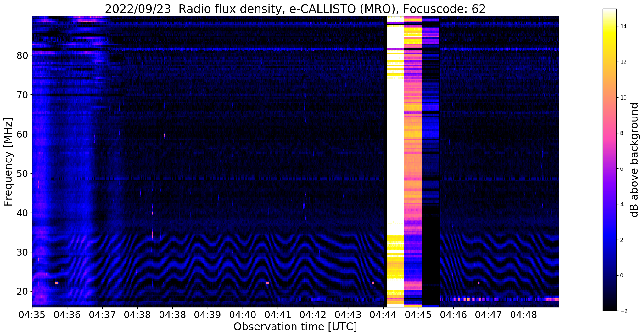Select the 04:42 time tick label

pyautogui.click(x=313, y=315)
